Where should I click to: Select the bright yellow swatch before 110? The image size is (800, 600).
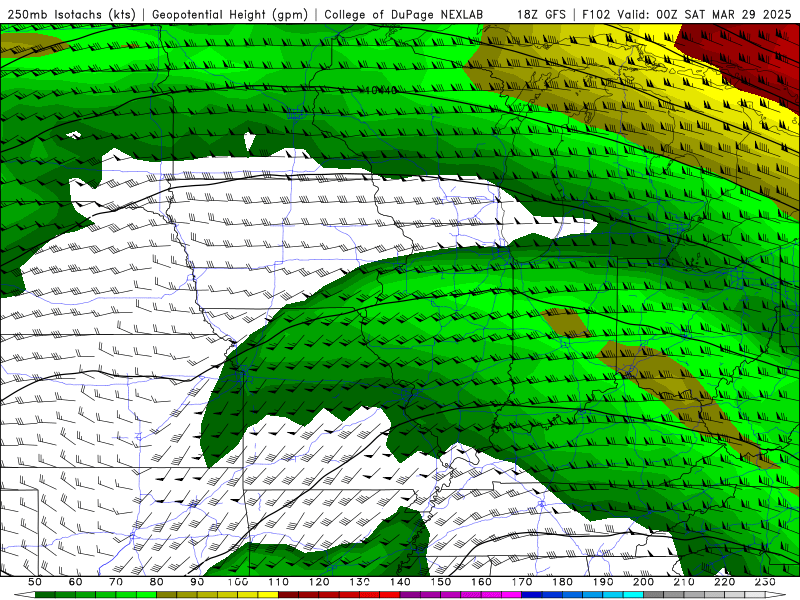[x=268, y=594]
